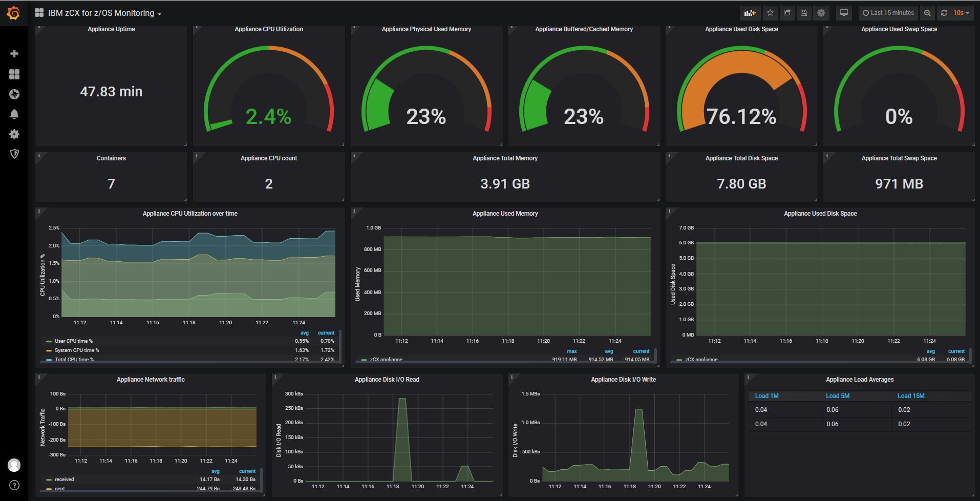
Task: Click the Add panel toolbar icon
Action: tap(750, 13)
